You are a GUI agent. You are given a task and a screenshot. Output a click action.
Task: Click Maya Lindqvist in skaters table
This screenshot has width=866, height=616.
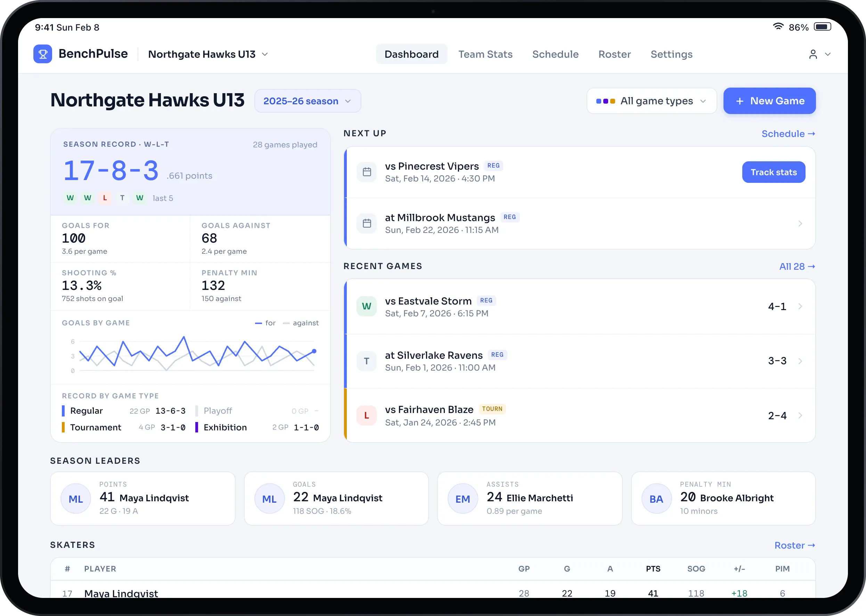pyautogui.click(x=121, y=594)
